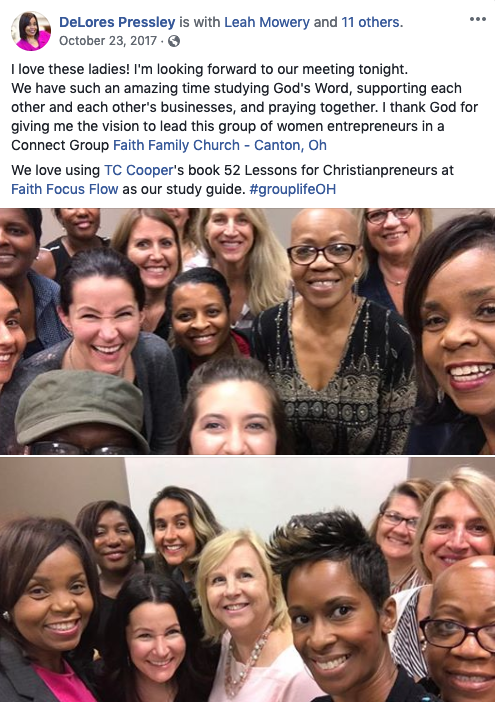Open Faith Family Church - Canton, Oh page
The height and width of the screenshot is (702, 495).
[220, 145]
